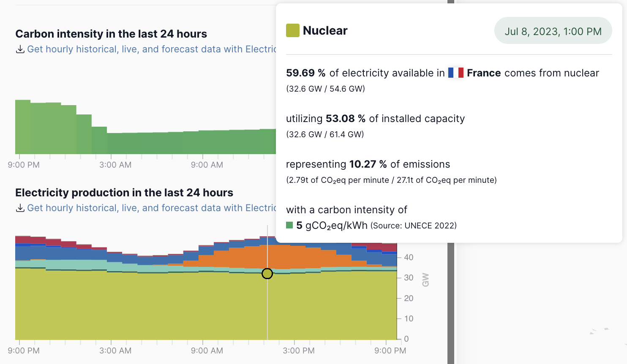Click the Nuclear title in the tooltip
Screen dimensions: 627x364
(325, 30)
